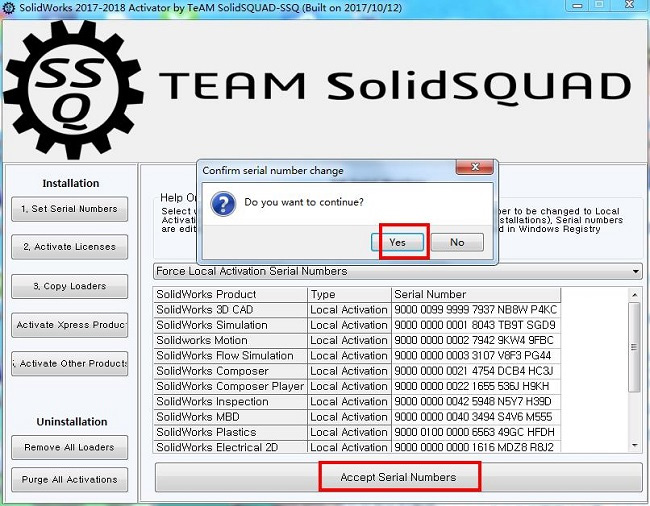The image size is (650, 506).
Task: Click the Serial Number column header
Action: [x=476, y=295]
